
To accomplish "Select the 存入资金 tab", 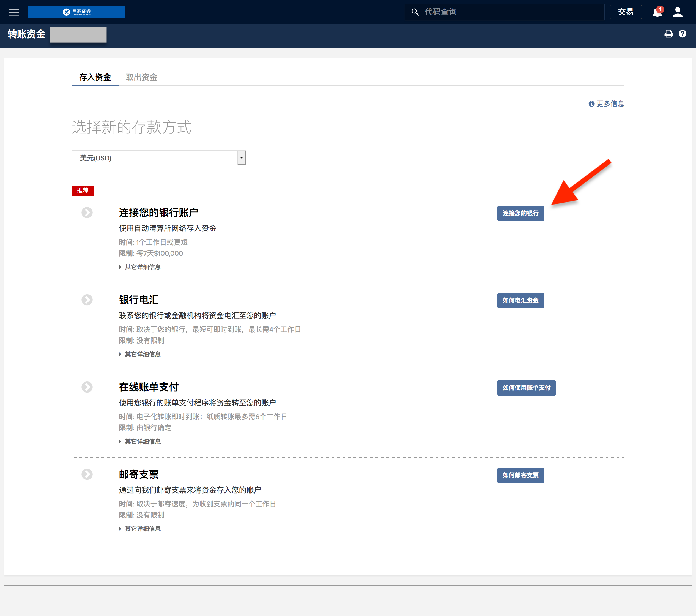I will point(95,77).
